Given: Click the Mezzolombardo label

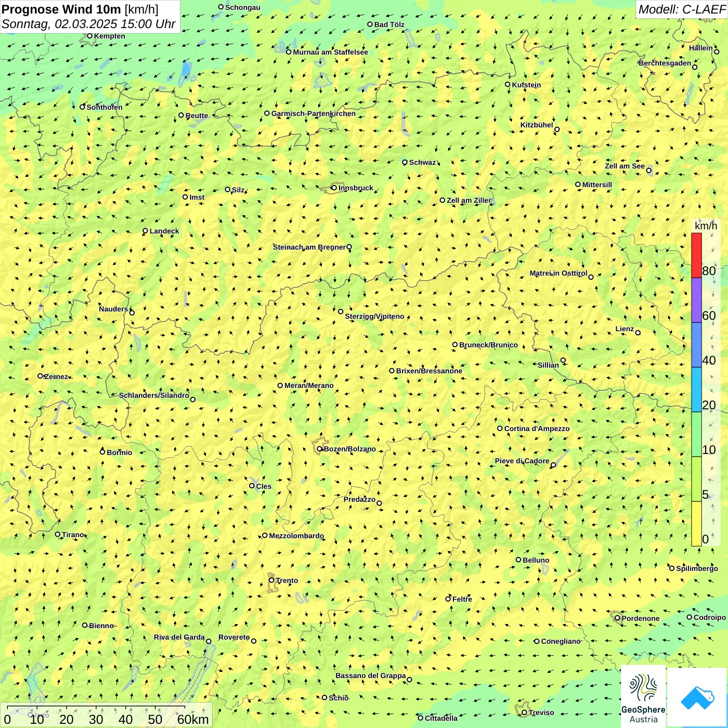Looking at the screenshot, I should pyautogui.click(x=296, y=536).
